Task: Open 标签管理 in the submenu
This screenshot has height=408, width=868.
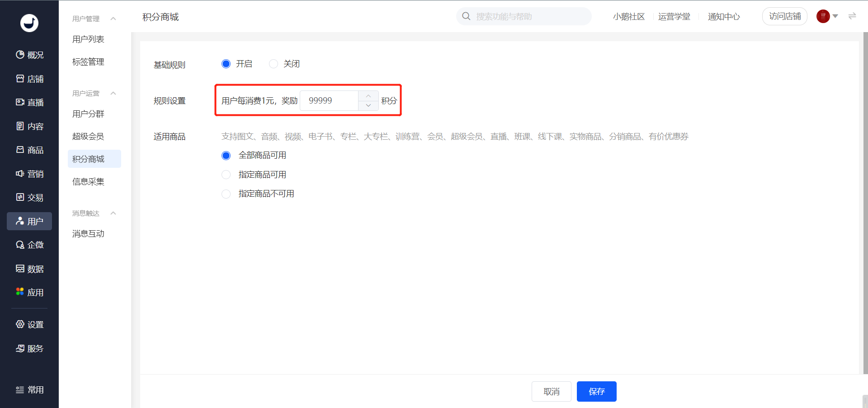Action: point(88,62)
